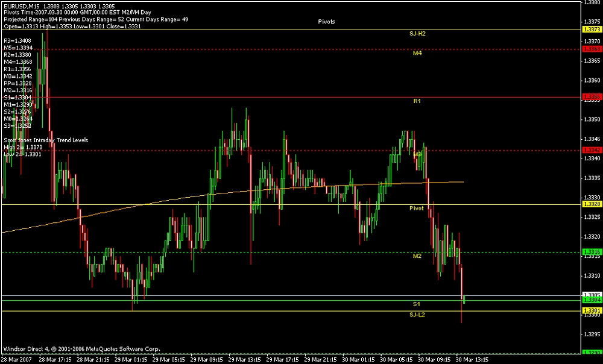Click the M2 level label on the chart
This screenshot has width=603, height=364.
[x=417, y=256]
